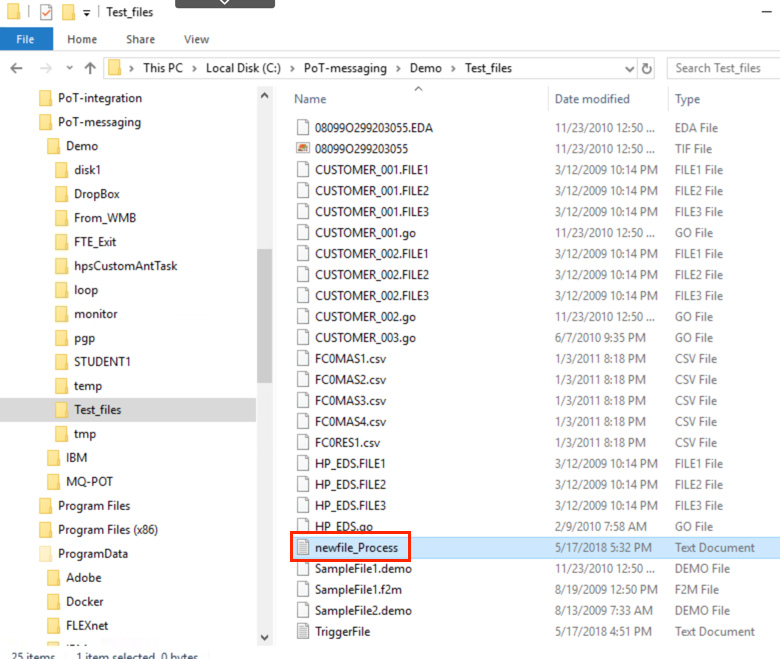The height and width of the screenshot is (659, 780).
Task: Select the temp folder in tree
Action: (88, 385)
